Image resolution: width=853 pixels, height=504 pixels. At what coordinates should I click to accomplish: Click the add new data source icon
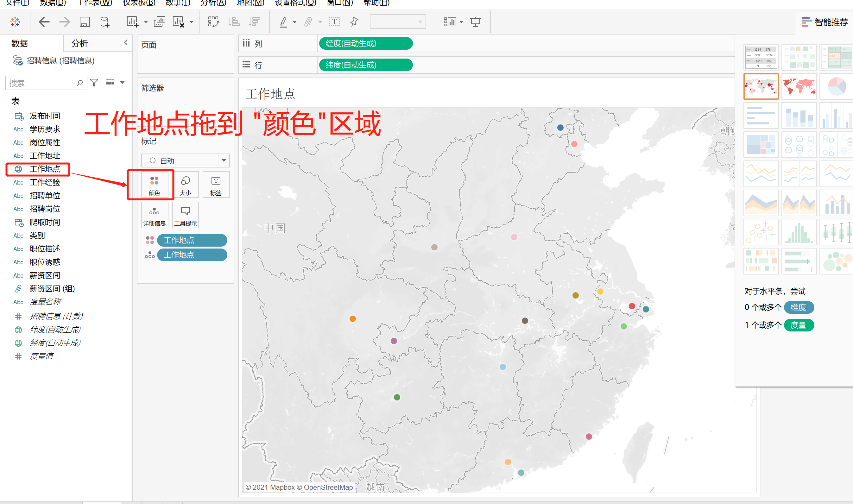105,22
